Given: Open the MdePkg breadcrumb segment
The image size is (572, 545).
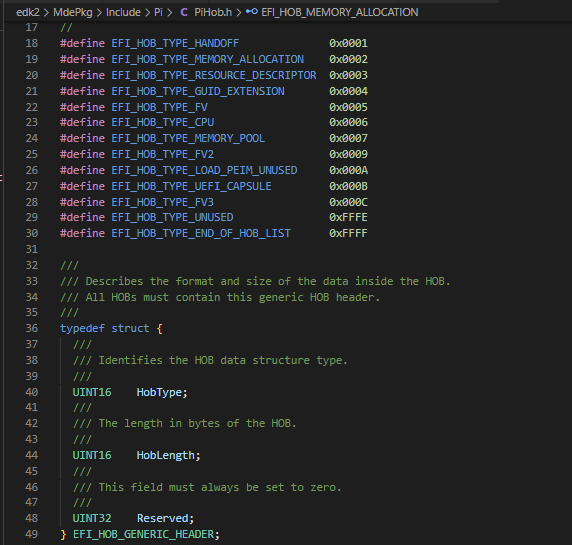Looking at the screenshot, I should [x=73, y=12].
